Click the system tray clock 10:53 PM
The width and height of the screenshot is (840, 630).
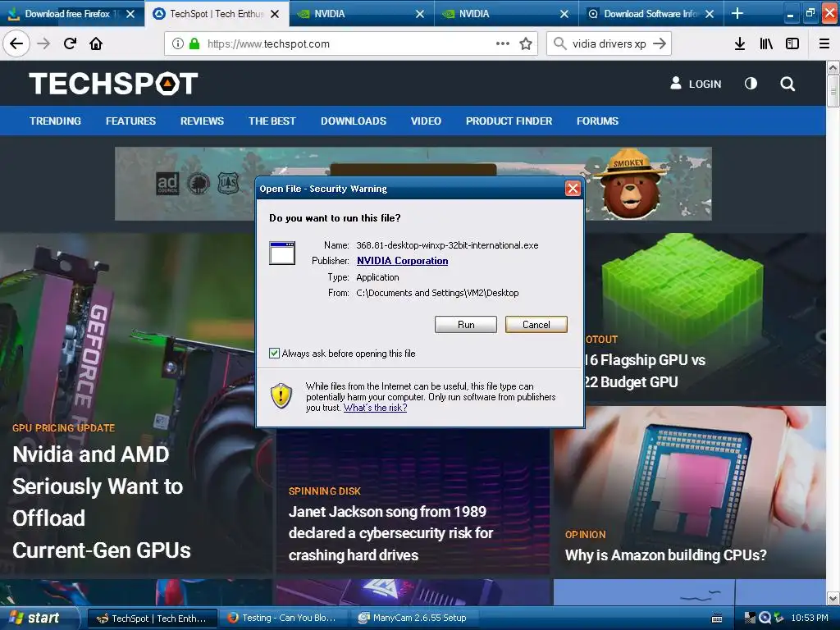point(809,619)
